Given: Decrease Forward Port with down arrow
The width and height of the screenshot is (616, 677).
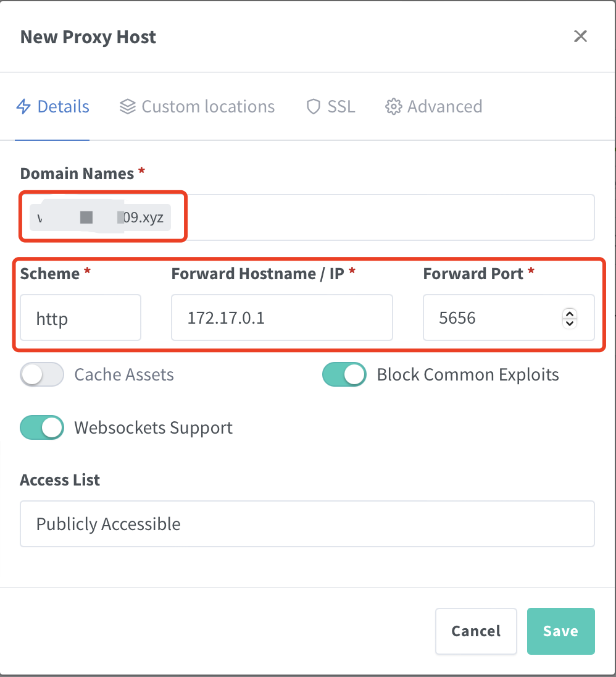Looking at the screenshot, I should pos(570,324).
